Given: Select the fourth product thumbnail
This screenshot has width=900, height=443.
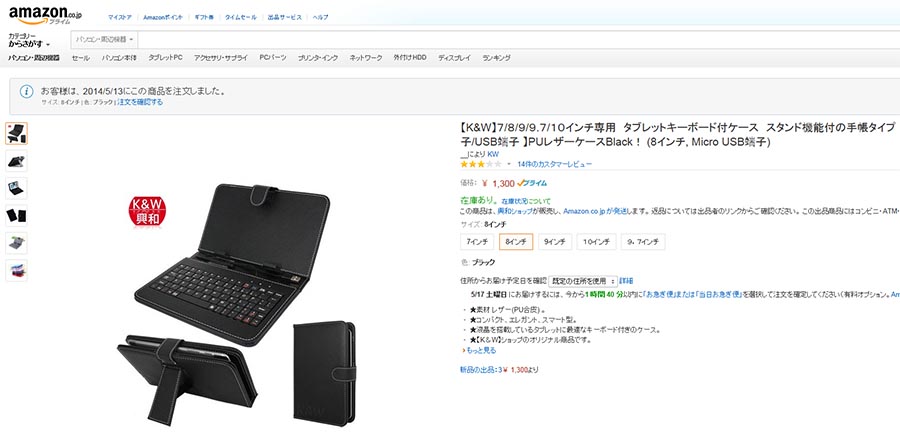Looking at the screenshot, I should [x=16, y=216].
